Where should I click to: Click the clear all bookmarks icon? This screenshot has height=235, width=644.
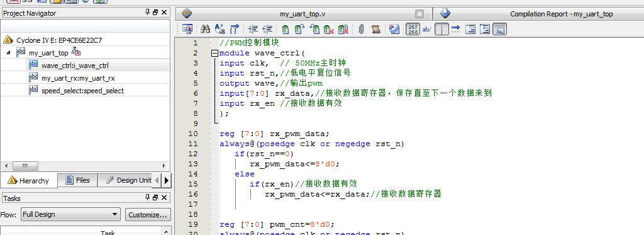click(343, 29)
